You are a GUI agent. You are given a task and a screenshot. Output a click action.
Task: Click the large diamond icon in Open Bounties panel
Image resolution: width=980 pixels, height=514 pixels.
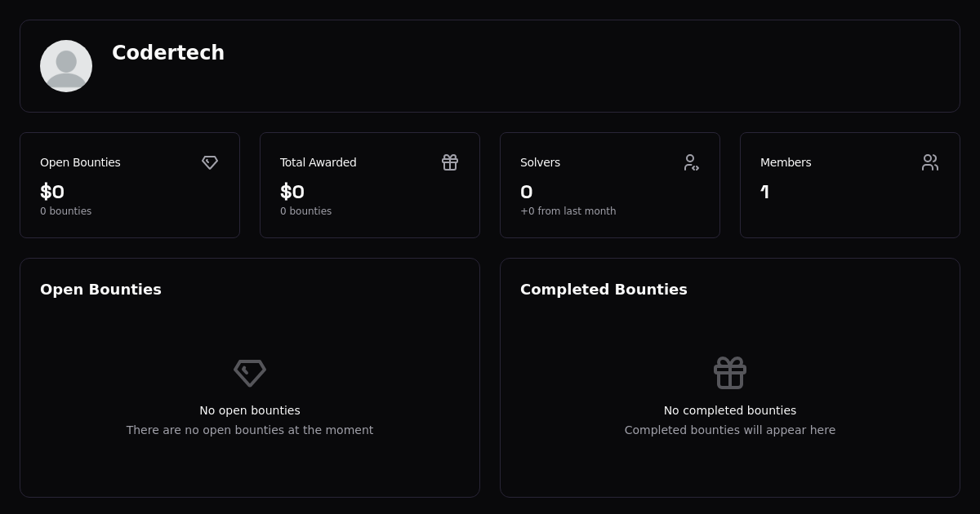pos(250,373)
